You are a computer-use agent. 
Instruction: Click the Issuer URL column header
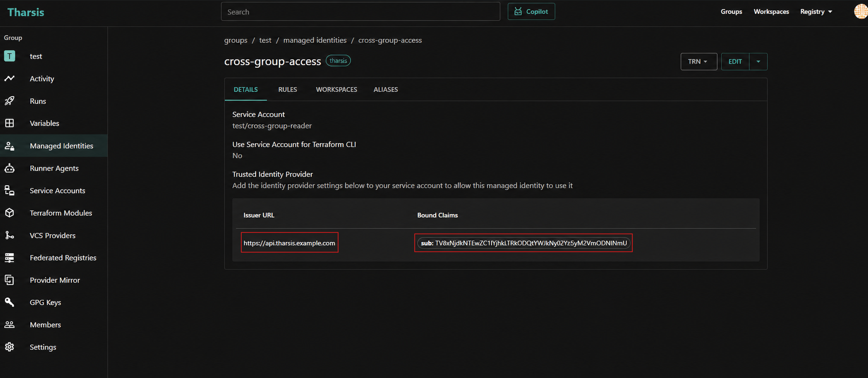point(259,215)
